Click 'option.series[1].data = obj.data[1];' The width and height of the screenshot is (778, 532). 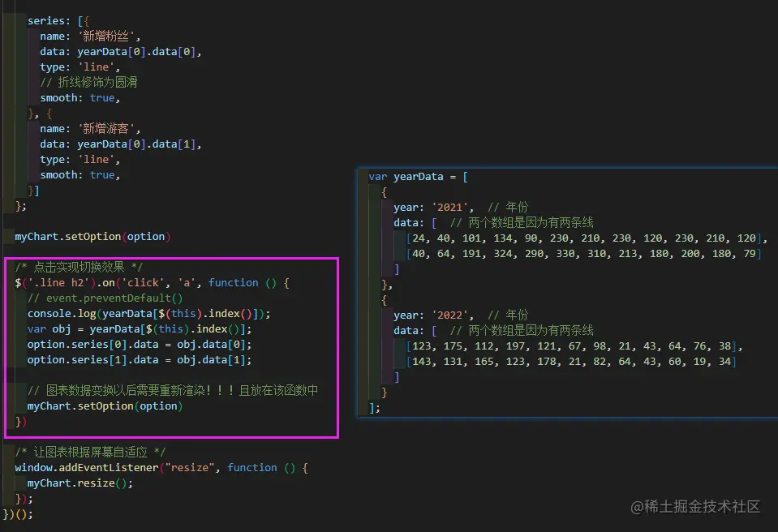(x=140, y=360)
